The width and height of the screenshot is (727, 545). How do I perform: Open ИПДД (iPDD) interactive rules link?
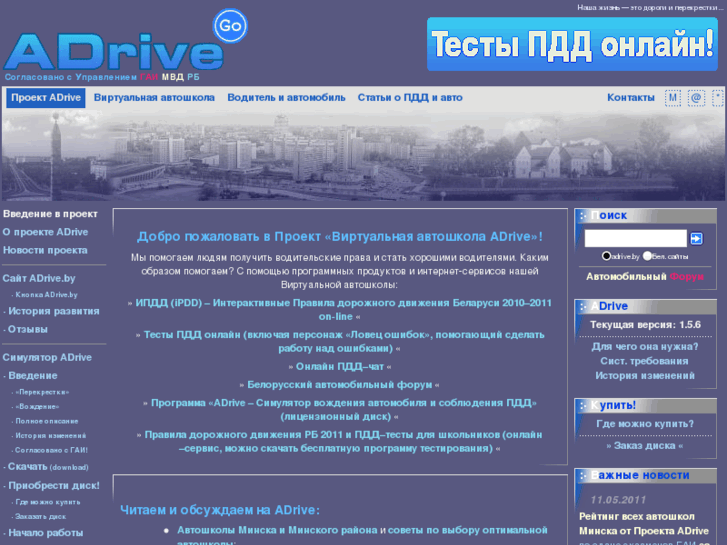click(343, 310)
